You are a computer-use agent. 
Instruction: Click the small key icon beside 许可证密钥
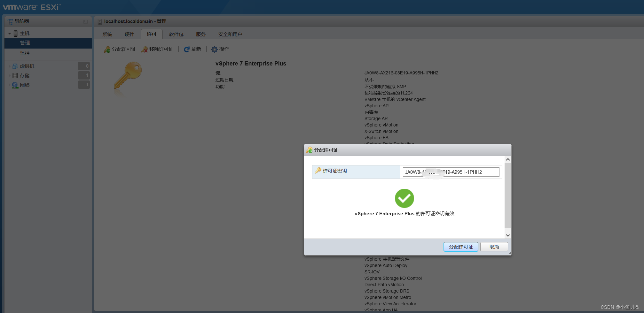click(x=318, y=171)
